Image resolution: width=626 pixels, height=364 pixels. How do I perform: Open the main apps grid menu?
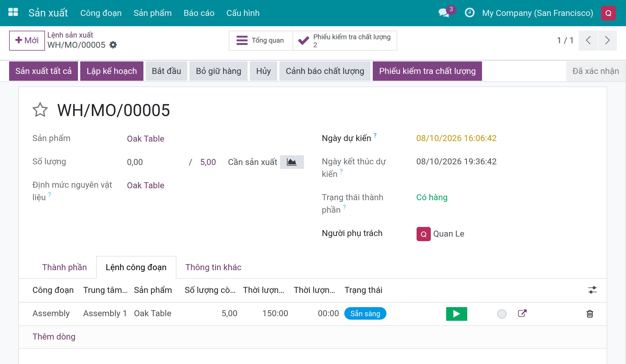pos(13,13)
